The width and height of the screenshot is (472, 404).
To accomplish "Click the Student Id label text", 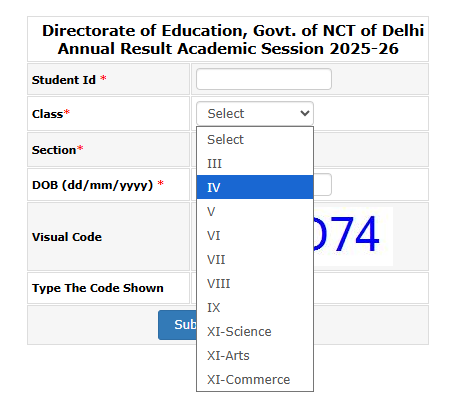I will coord(64,80).
